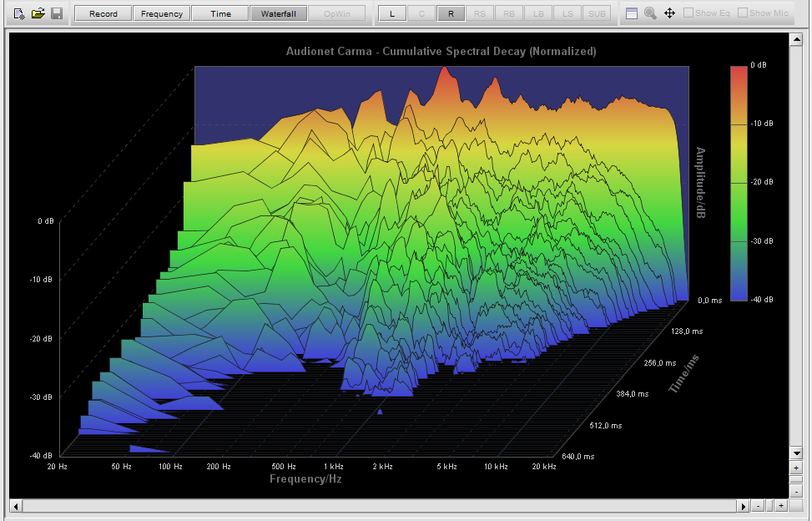Select the four-arrow move tool
Image resolution: width=812 pixels, height=521 pixels.
[669, 13]
